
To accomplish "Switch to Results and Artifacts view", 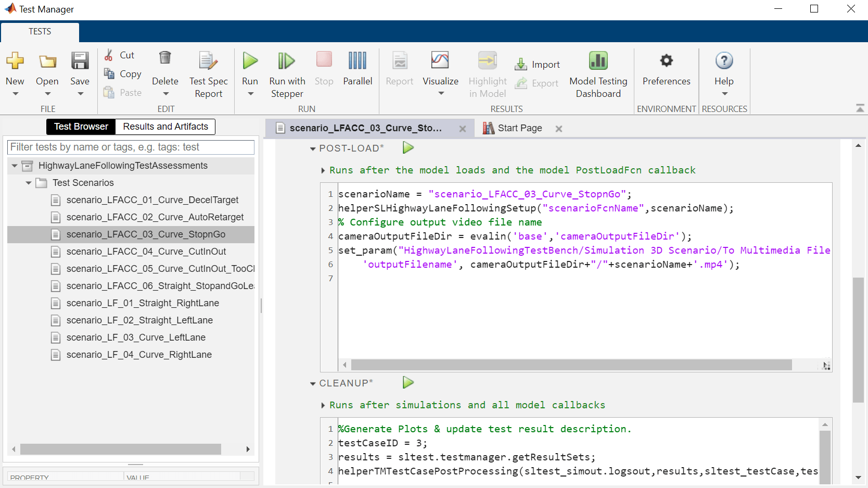I will 165,127.
